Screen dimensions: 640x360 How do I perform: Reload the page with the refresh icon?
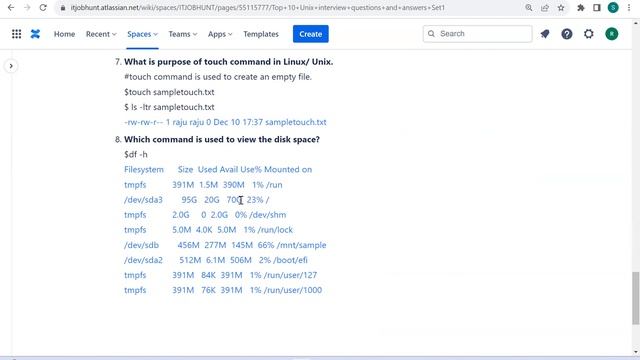[43, 8]
